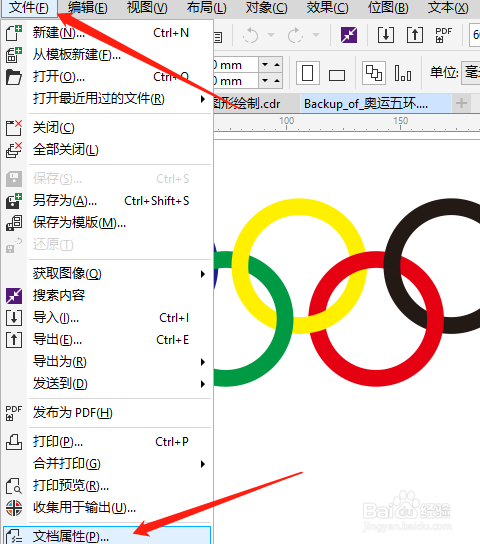Click export arrow icon beside 导出

pos(14,340)
